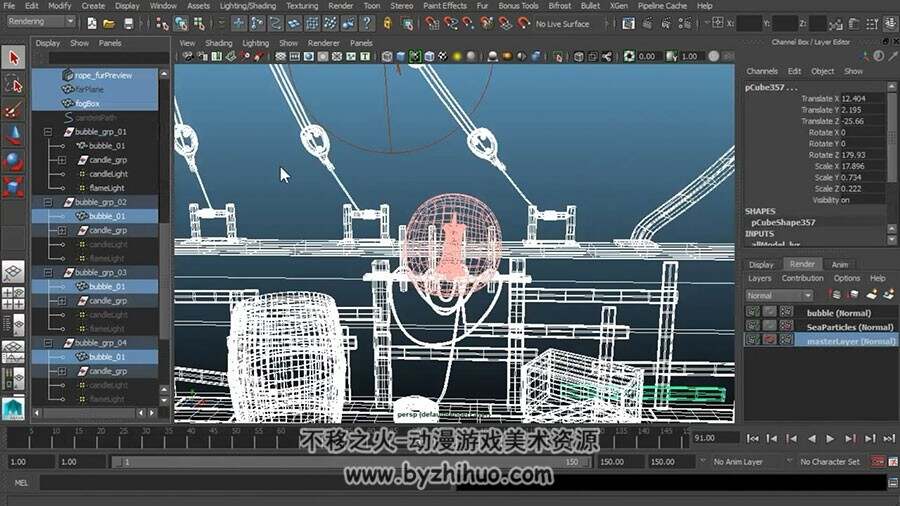Select by hierarchy mode icon
This screenshot has height=506, width=900.
point(162,24)
